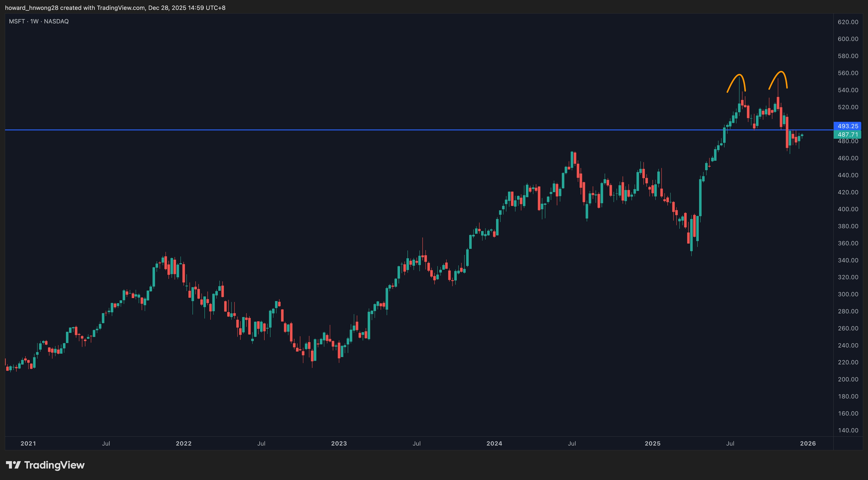Click the tall green candle before mid-2025
Image resolution: width=868 pixels, height=480 pixels.
700,198
